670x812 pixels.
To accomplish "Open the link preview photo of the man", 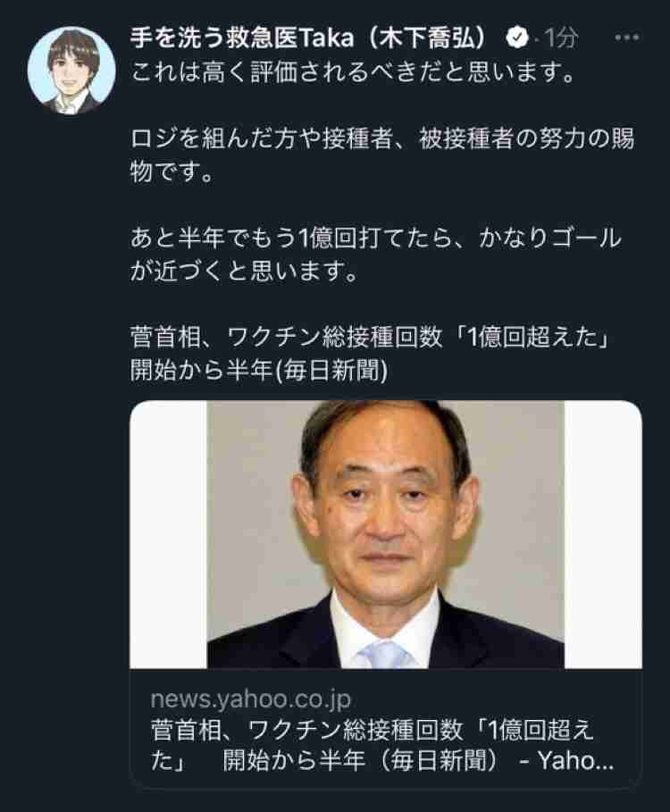I will (x=386, y=534).
